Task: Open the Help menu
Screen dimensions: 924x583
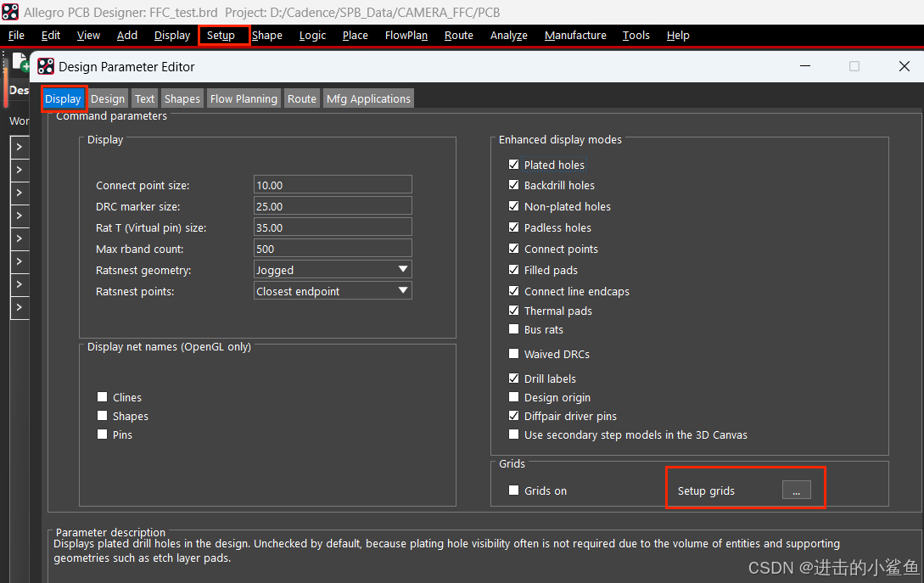Action: point(678,36)
